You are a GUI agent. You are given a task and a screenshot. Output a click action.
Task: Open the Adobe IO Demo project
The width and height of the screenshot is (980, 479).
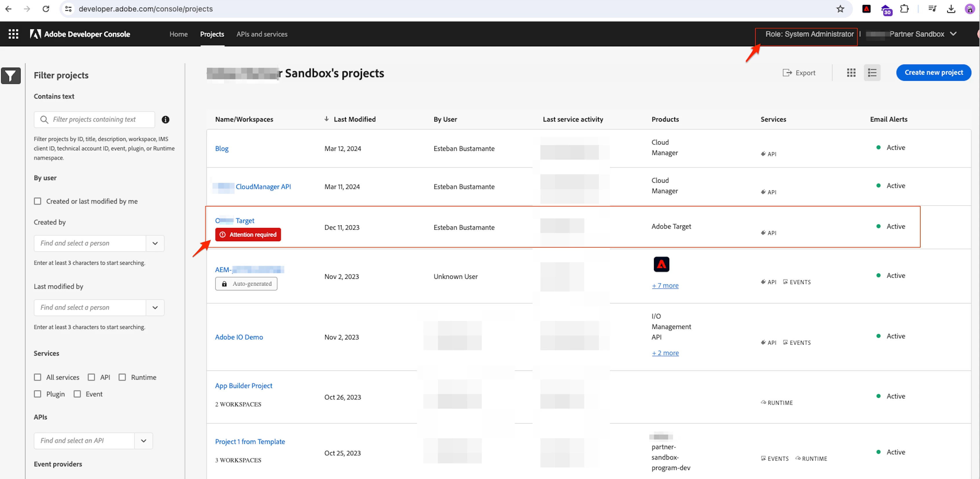click(x=239, y=337)
